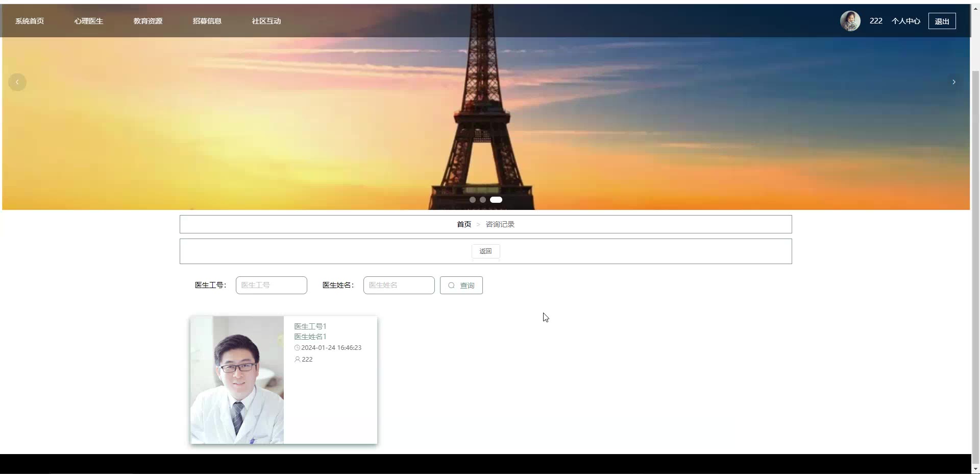Focus the 医生工号 input field
Viewport: 980px width, 474px height.
coord(272,285)
